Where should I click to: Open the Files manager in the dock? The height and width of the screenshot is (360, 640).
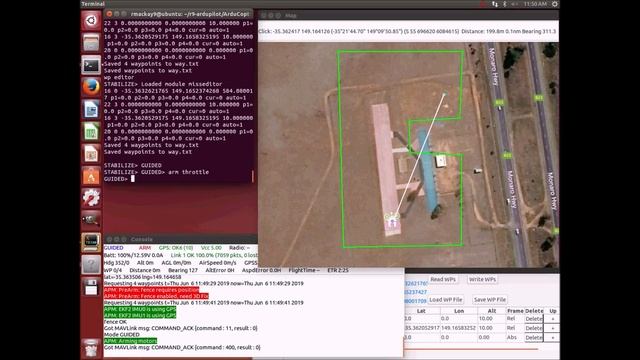pos(91,42)
